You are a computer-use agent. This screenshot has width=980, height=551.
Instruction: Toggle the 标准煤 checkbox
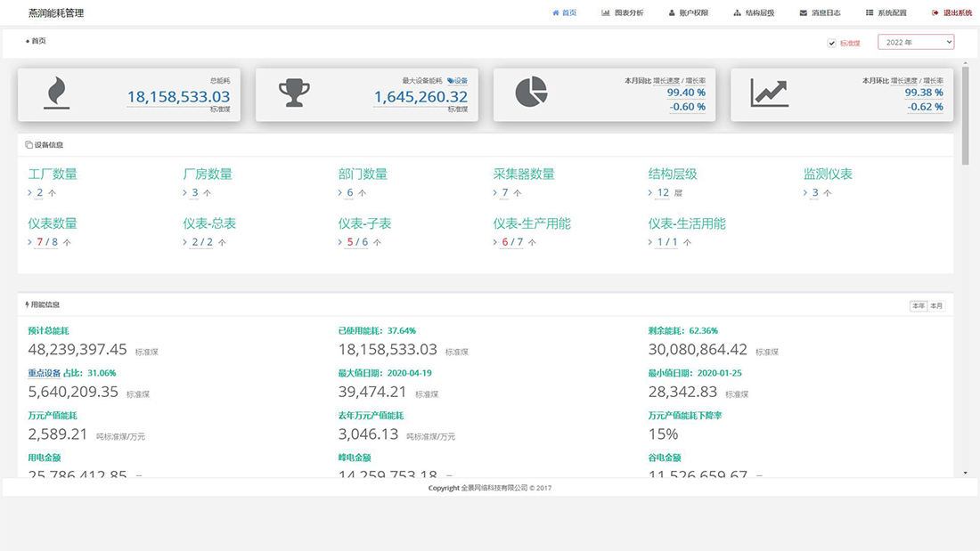tap(832, 43)
